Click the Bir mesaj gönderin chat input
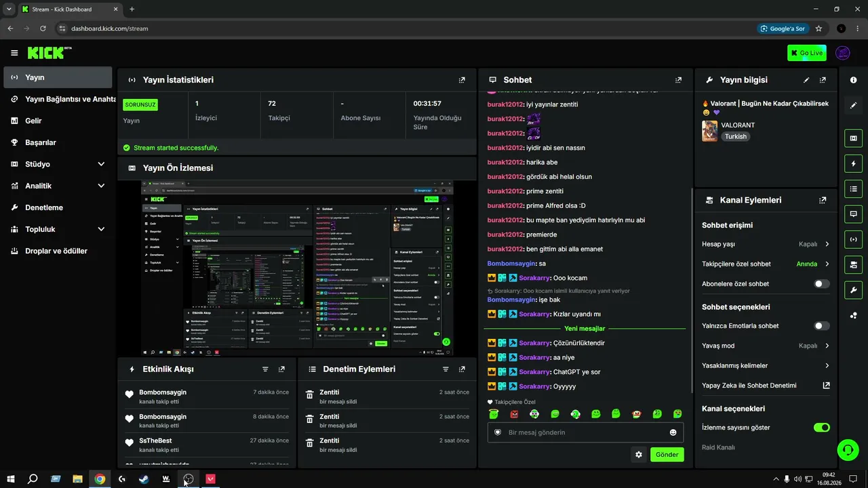 [x=585, y=432]
